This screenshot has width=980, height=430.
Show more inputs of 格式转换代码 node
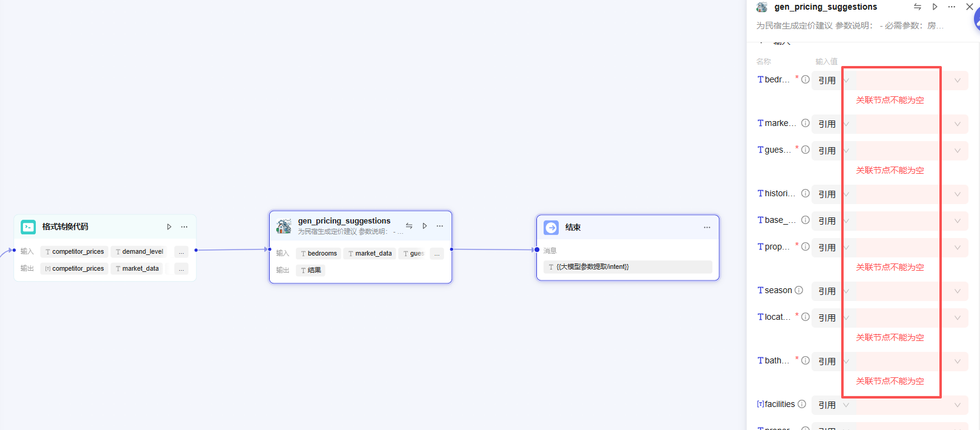(181, 251)
